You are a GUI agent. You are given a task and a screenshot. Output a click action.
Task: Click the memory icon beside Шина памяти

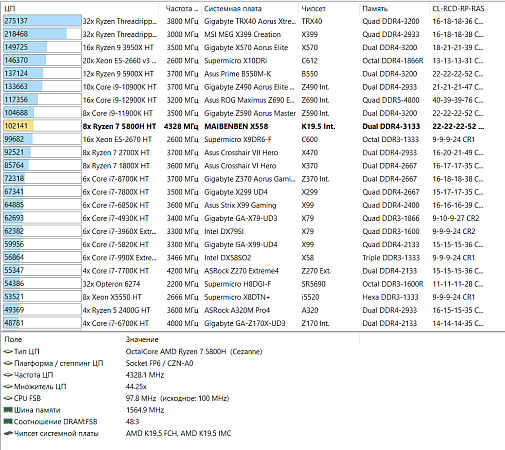[8, 410]
